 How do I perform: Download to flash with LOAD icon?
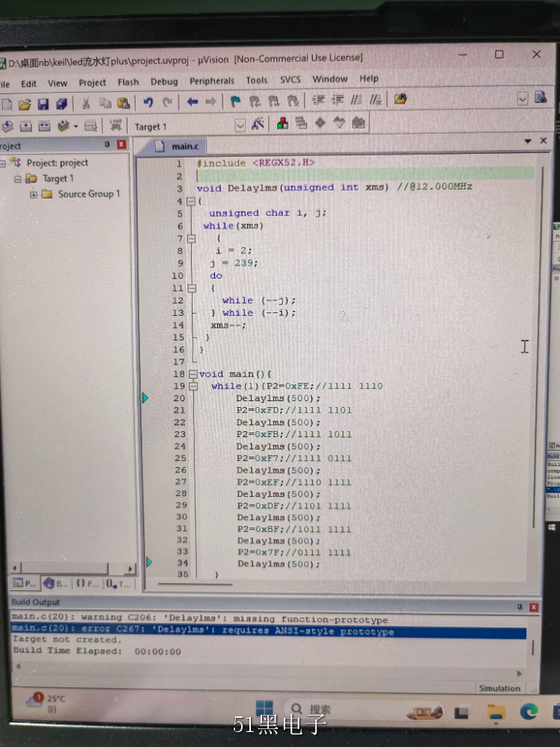[x=116, y=125]
